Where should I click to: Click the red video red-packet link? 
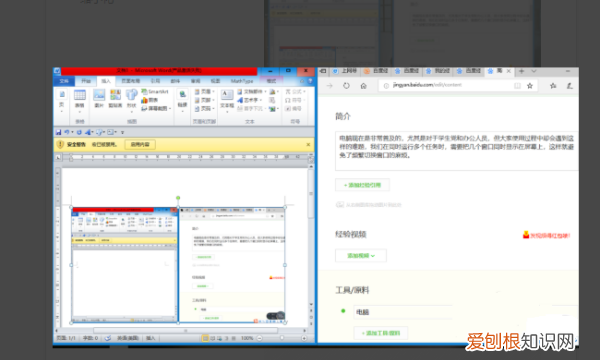546,235
